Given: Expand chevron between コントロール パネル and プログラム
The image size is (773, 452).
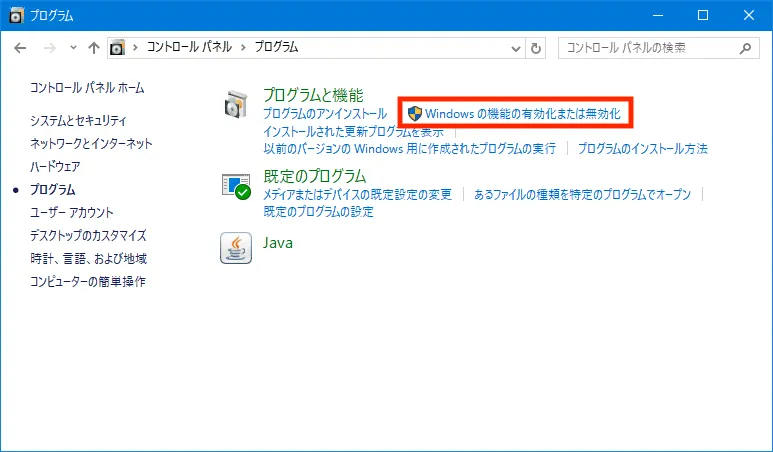Looking at the screenshot, I should coord(243,48).
